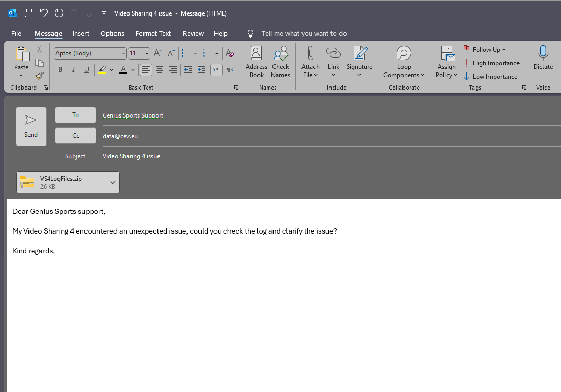Toggle Underline formatting
The width and height of the screenshot is (561, 392).
pos(87,70)
